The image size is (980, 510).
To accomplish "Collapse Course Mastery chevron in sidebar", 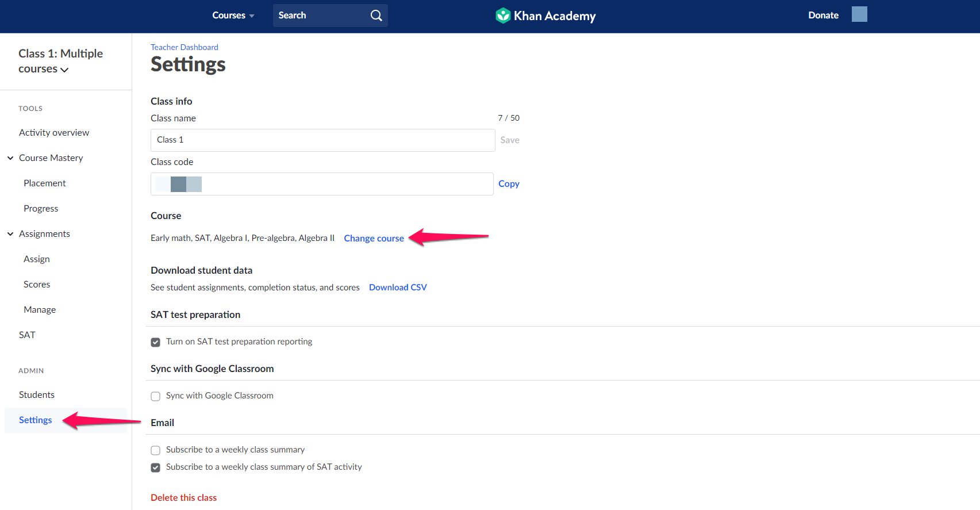I will coord(10,158).
